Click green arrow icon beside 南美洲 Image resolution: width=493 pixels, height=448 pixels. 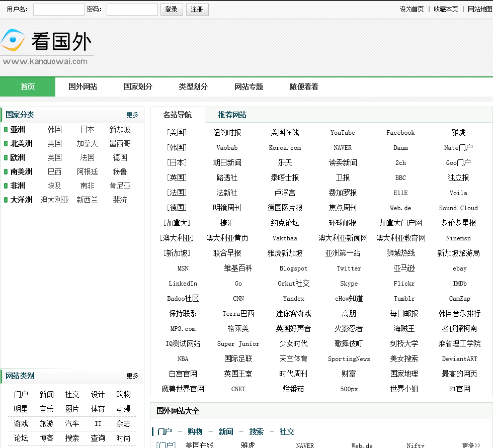coord(6,172)
